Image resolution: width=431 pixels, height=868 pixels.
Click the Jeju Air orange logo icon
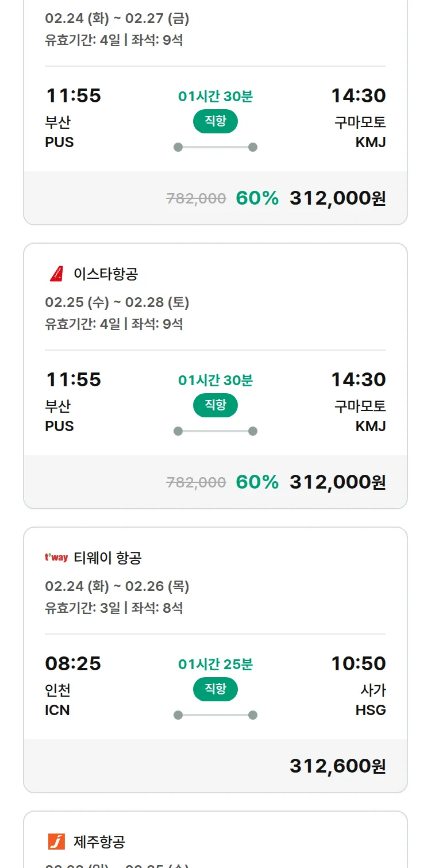56,842
